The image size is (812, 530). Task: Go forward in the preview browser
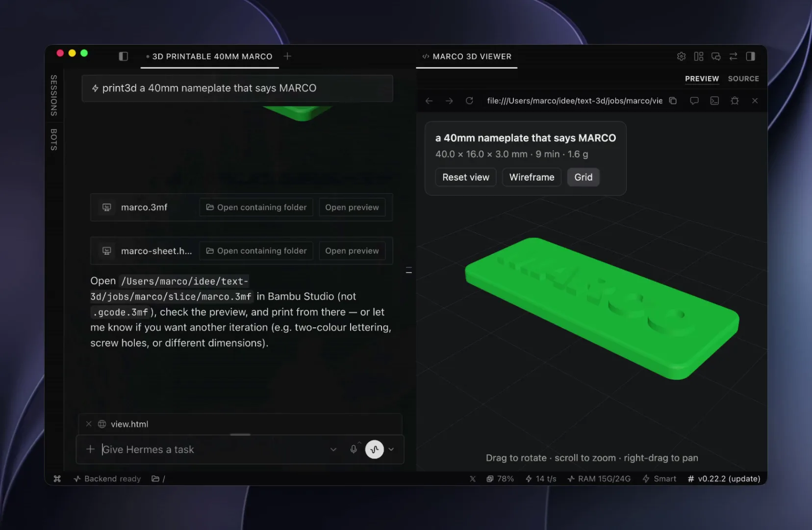tap(449, 101)
